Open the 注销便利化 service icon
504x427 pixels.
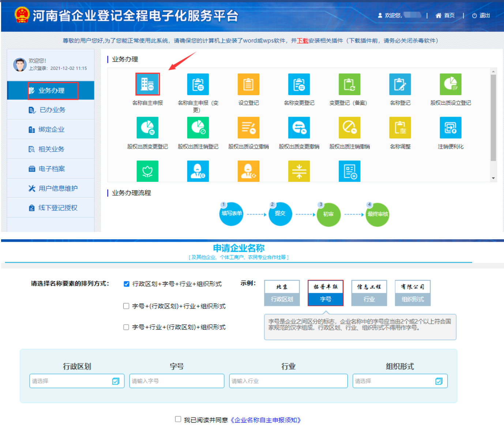pos(450,128)
